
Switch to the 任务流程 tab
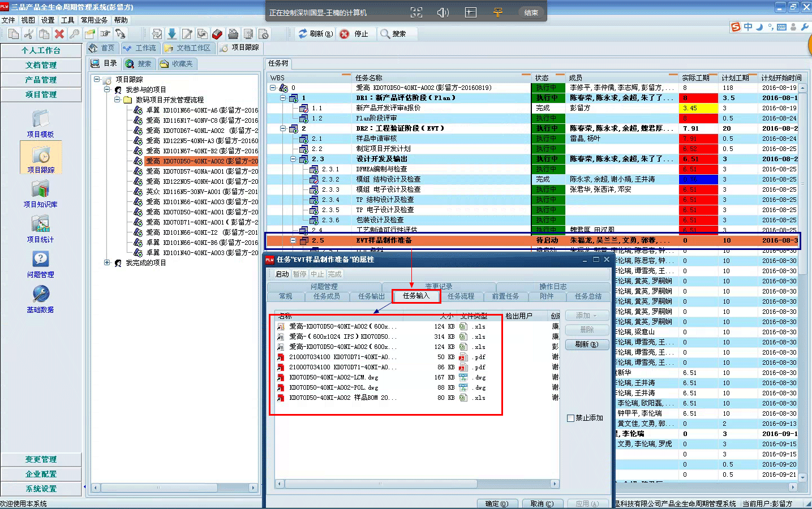click(x=461, y=296)
